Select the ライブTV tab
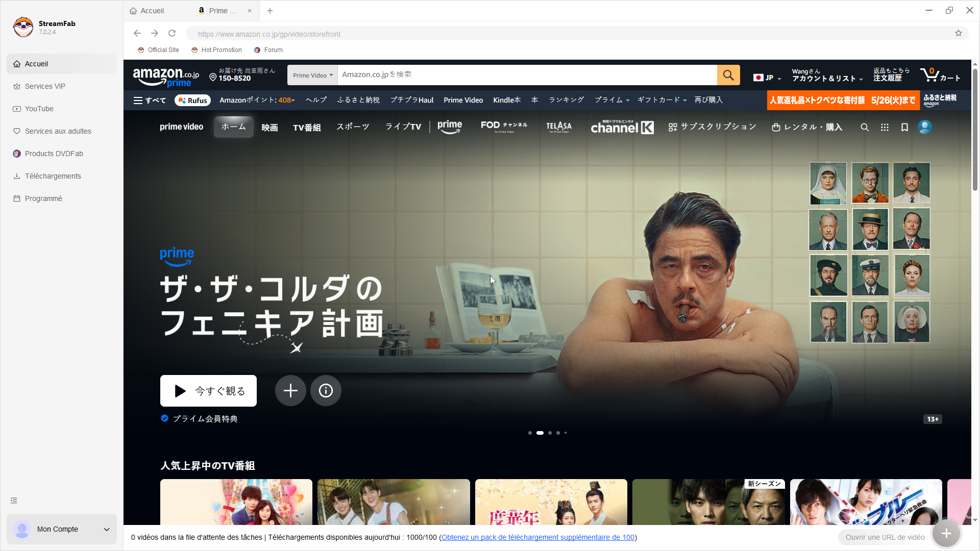The height and width of the screenshot is (551, 980). pyautogui.click(x=403, y=127)
